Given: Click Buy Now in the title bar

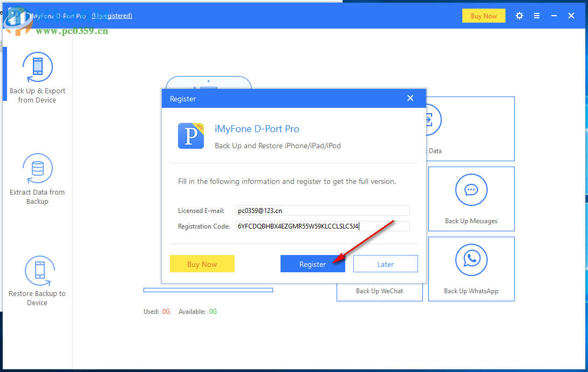Looking at the screenshot, I should 483,16.
